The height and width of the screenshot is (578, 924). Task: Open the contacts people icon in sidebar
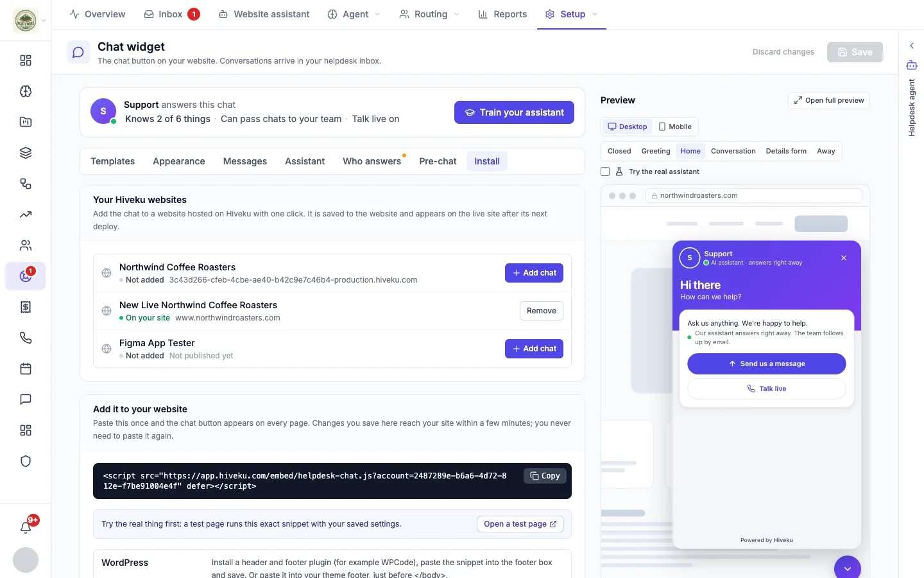pyautogui.click(x=26, y=245)
